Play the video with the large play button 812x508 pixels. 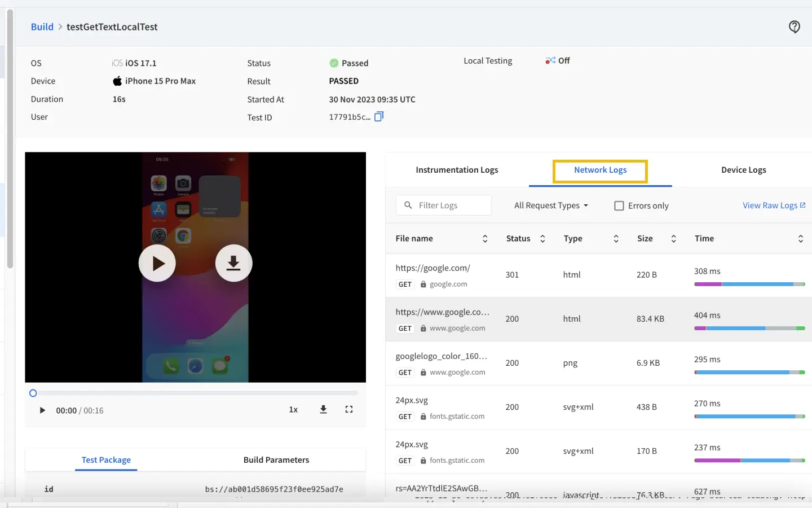157,263
